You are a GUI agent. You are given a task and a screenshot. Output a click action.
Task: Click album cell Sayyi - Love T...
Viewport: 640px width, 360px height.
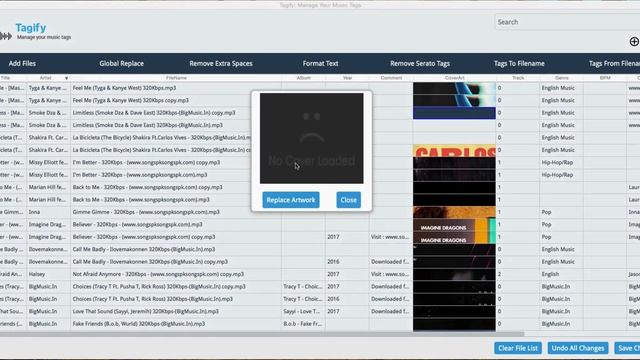[x=302, y=311]
